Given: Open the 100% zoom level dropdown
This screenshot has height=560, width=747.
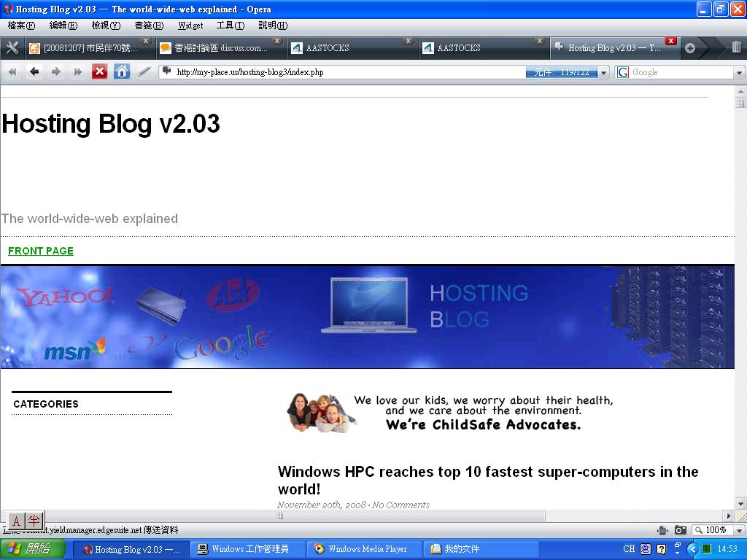Looking at the screenshot, I should pos(739,530).
